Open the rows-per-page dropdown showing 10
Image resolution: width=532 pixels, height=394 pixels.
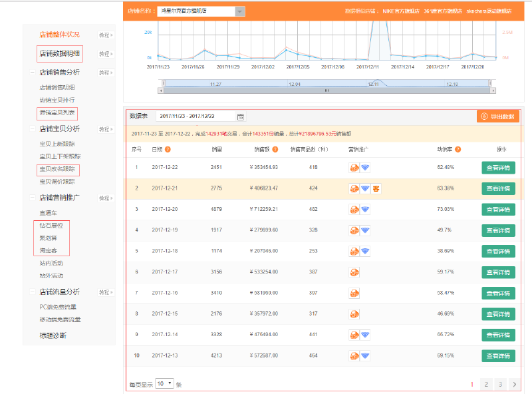164,383
